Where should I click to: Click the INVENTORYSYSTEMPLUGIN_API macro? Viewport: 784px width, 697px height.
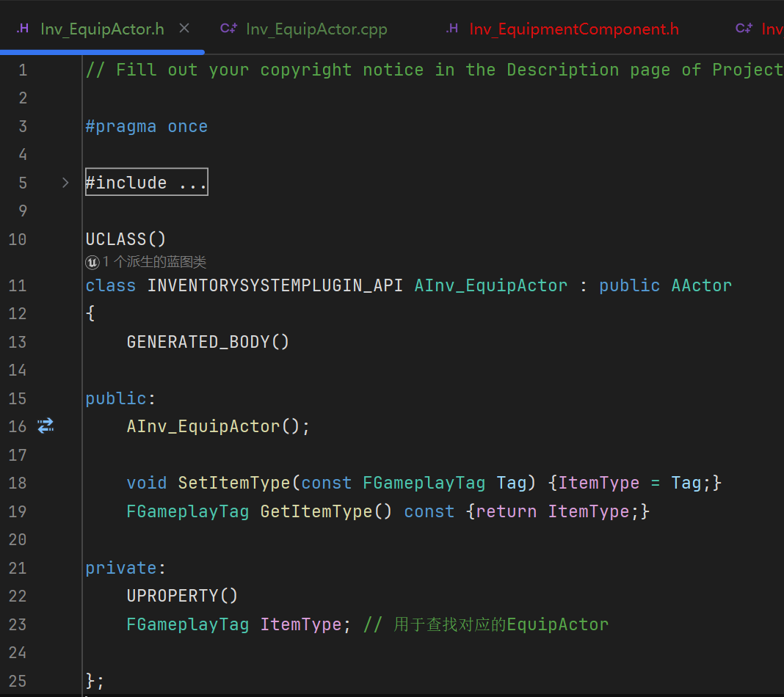tap(275, 286)
